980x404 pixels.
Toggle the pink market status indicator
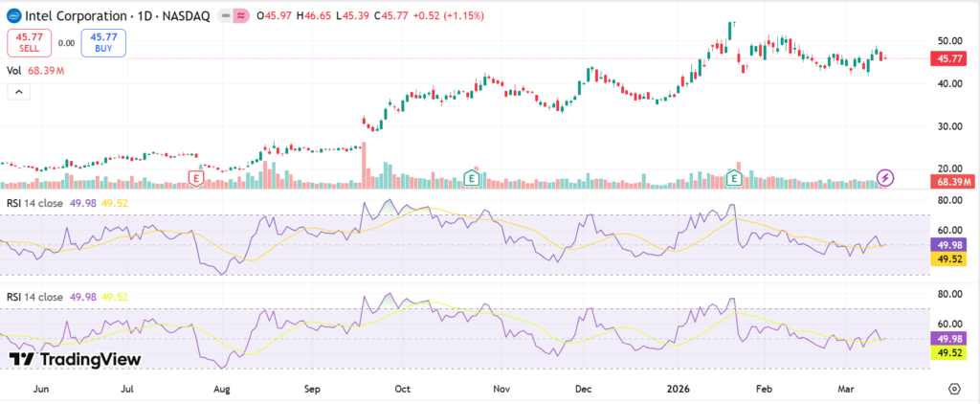[241, 17]
